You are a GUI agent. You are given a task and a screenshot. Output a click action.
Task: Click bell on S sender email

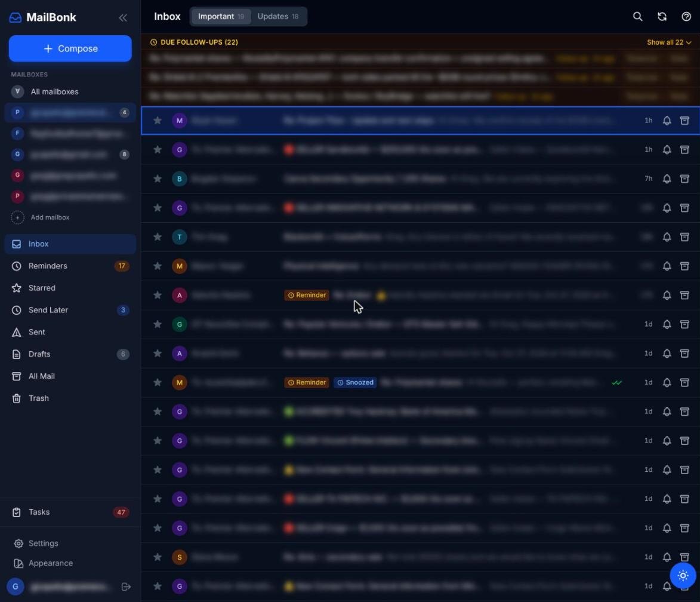(667, 557)
